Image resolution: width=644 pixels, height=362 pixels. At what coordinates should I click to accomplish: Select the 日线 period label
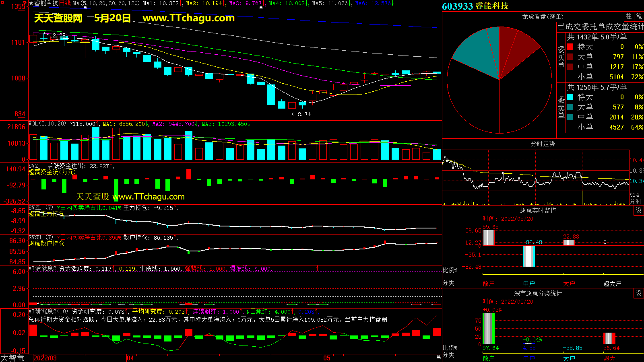(x=65, y=3)
